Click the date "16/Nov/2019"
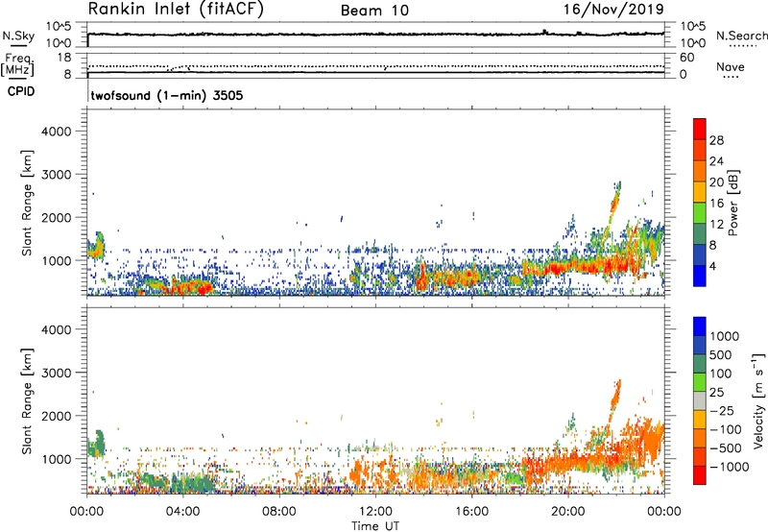This screenshot has height=532, width=768. (613, 9)
